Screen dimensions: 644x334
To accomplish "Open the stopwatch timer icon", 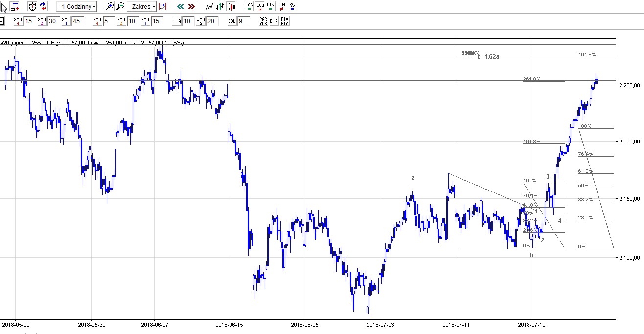I will pyautogui.click(x=32, y=7).
